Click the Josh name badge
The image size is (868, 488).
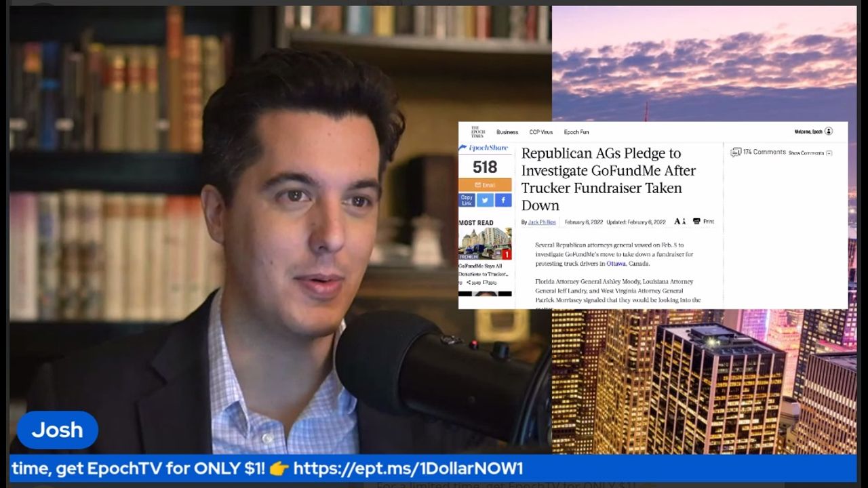pyautogui.click(x=58, y=430)
